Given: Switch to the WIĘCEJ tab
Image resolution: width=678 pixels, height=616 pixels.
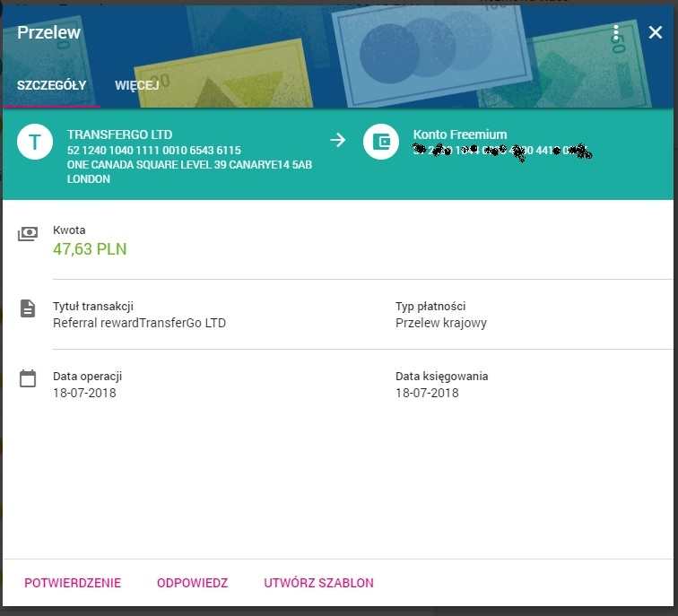Looking at the screenshot, I should coord(137,85).
